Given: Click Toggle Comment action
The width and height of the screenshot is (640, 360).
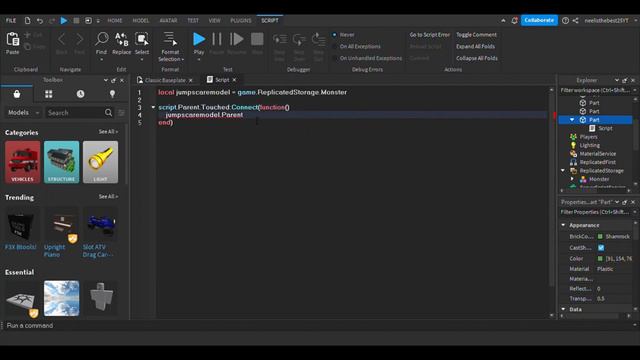Looking at the screenshot, I should [476, 35].
